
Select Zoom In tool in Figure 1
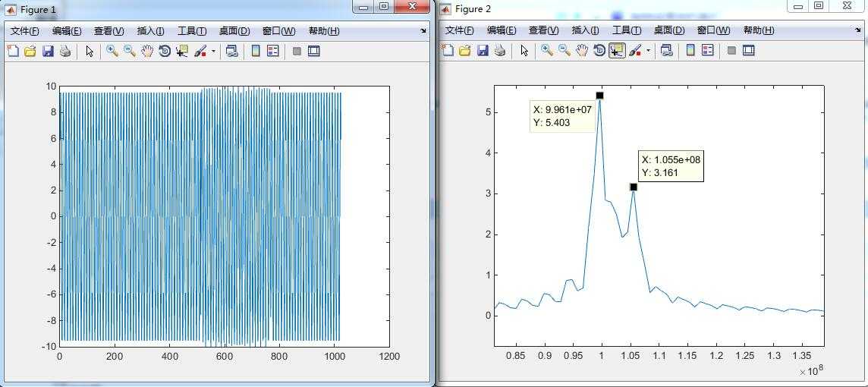112,52
